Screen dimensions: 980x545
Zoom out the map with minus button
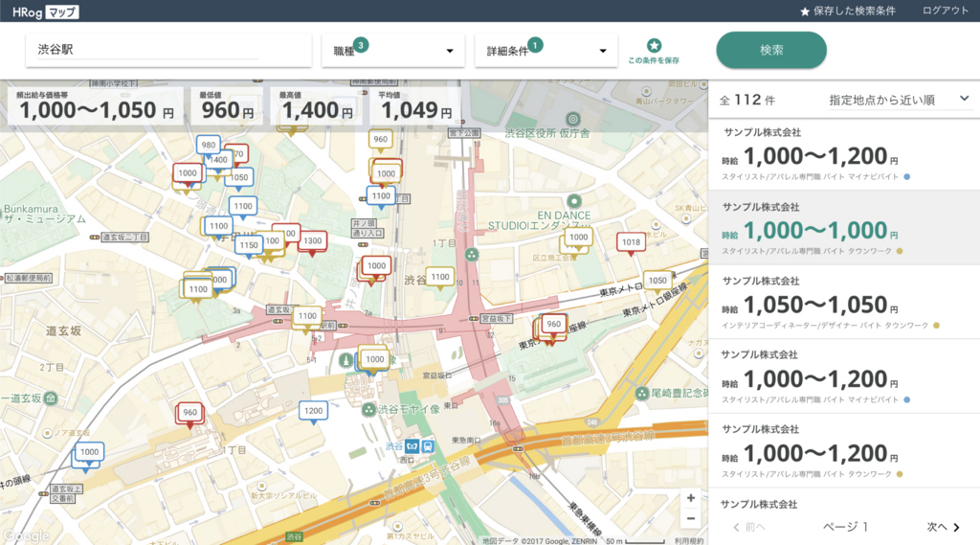click(x=691, y=518)
